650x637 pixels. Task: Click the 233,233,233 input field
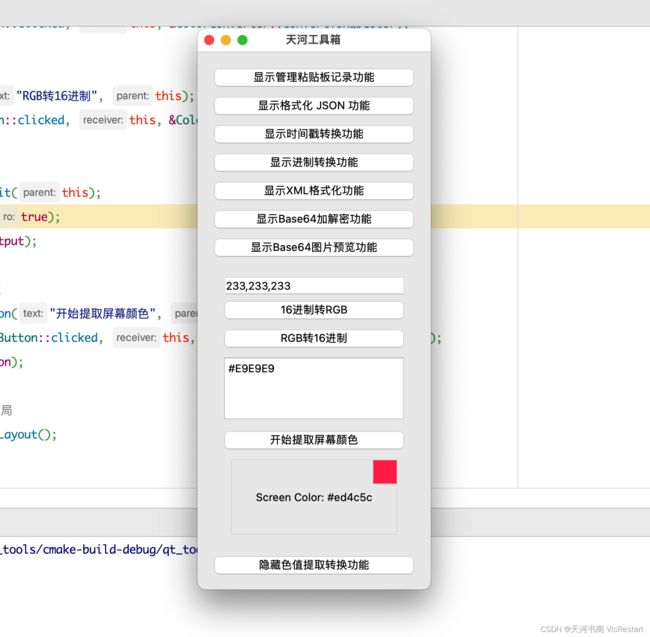(x=314, y=286)
